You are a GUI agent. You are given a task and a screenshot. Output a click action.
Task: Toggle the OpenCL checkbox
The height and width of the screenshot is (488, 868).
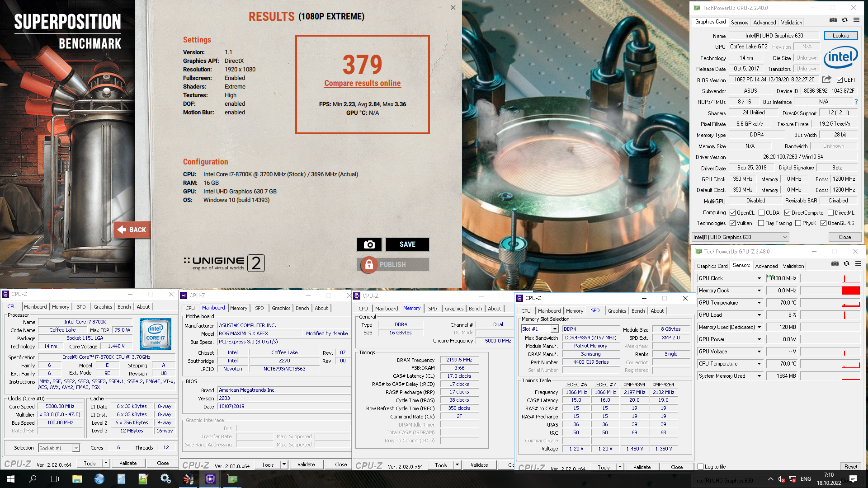point(732,213)
